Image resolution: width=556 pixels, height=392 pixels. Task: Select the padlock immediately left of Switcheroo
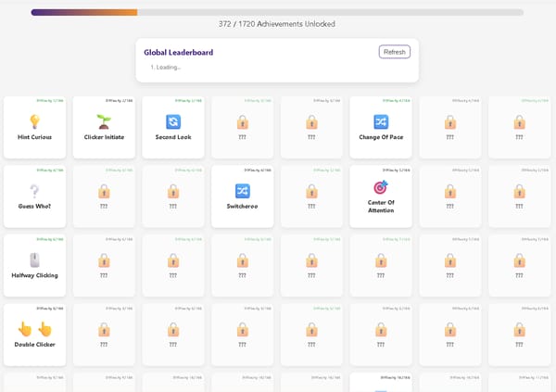coord(173,191)
